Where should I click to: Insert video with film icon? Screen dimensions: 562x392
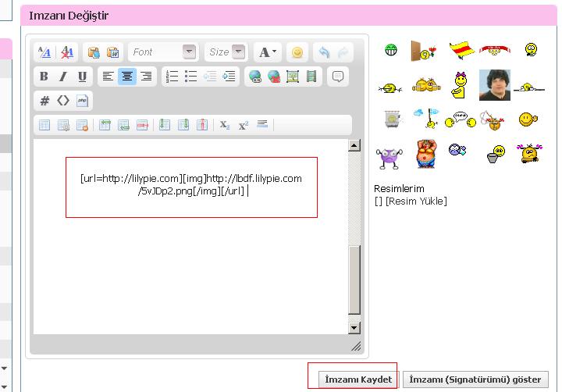[x=311, y=77]
